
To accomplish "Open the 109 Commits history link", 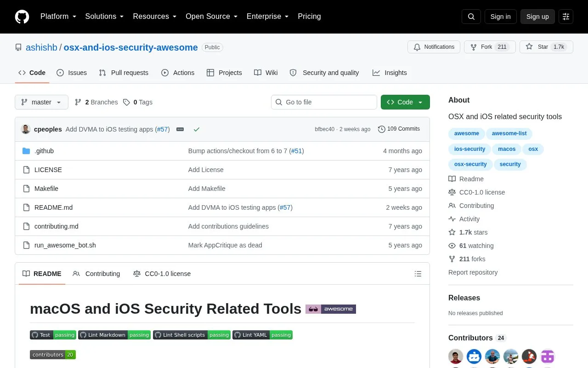I will (399, 129).
